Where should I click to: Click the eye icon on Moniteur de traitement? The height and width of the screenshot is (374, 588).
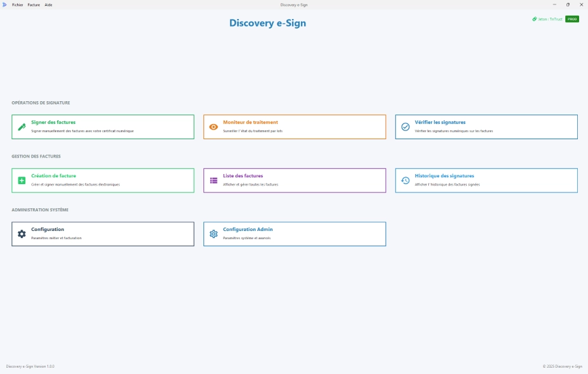pyautogui.click(x=214, y=126)
